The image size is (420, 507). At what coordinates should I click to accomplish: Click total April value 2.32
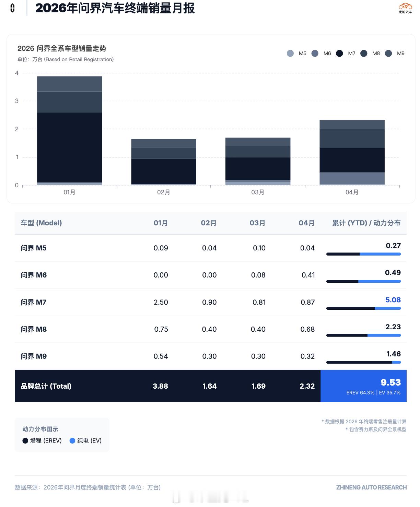(x=307, y=386)
